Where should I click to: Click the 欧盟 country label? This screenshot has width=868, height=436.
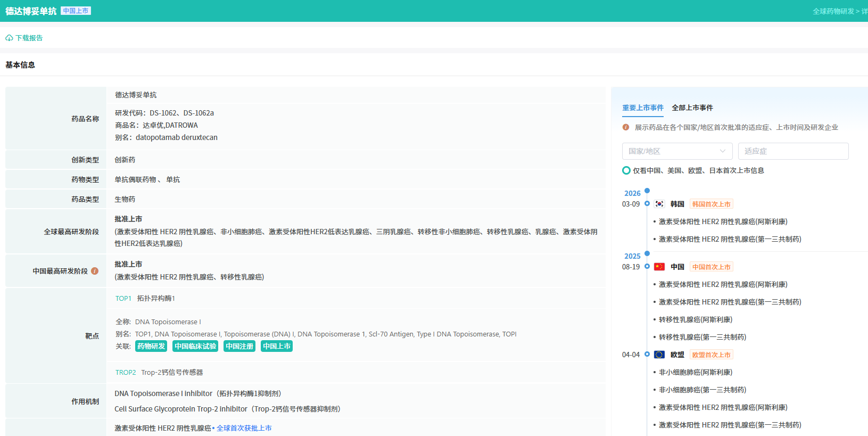tap(677, 355)
